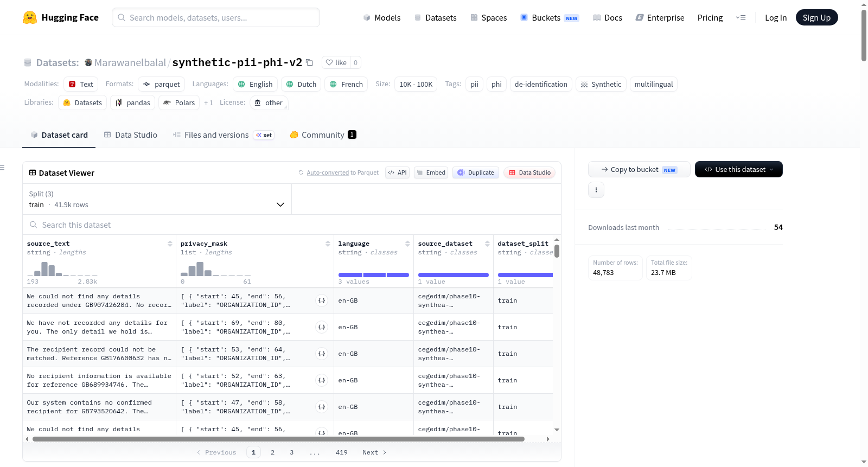This screenshot has height=467, width=868.
Task: Open the dataset viewer API button
Action: pos(398,172)
